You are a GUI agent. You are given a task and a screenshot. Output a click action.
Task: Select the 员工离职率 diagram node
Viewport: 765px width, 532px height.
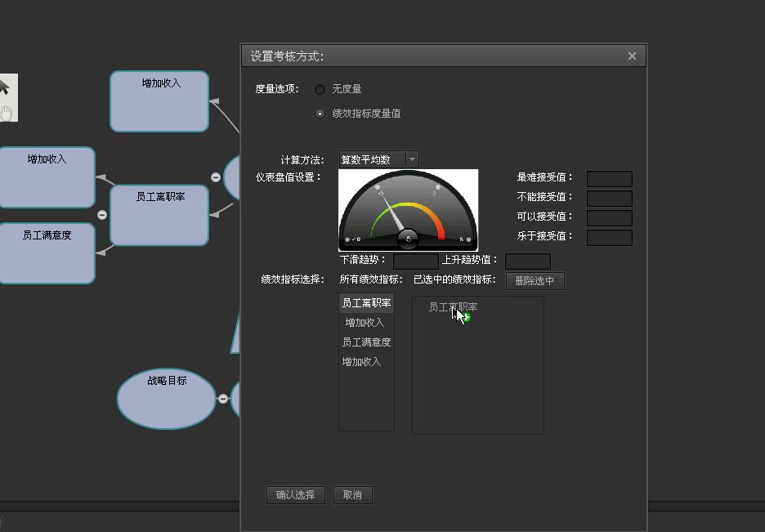coord(159,215)
